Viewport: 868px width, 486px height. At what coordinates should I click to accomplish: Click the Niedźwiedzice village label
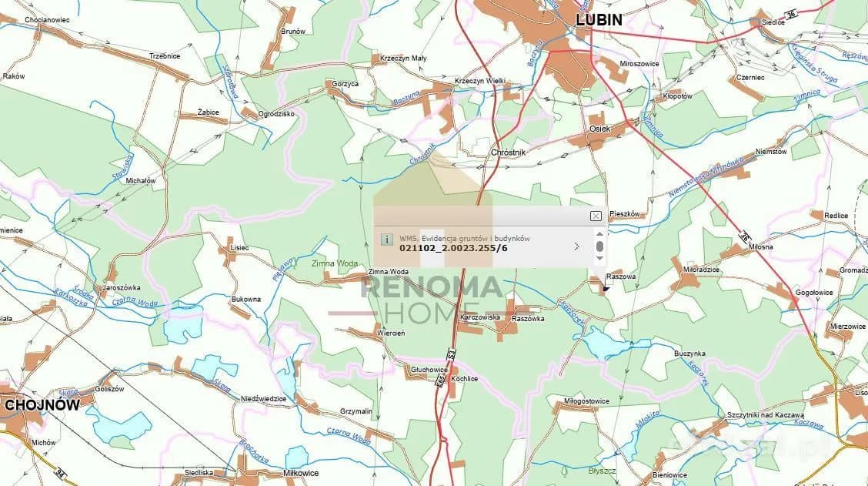263,399
